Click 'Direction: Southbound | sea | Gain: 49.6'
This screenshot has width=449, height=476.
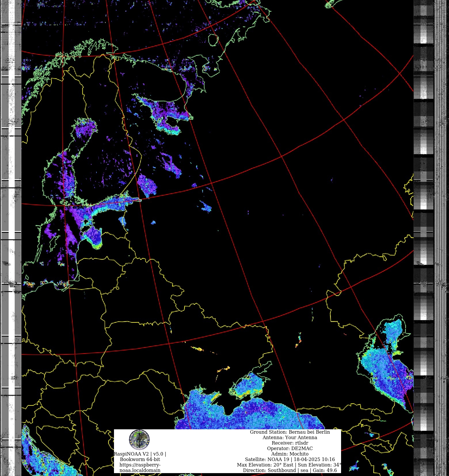tap(290, 470)
